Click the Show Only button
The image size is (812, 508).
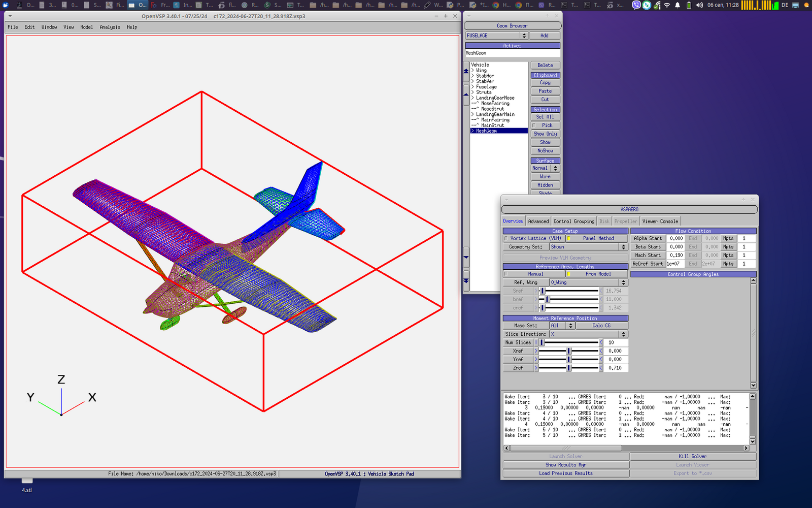545,134
